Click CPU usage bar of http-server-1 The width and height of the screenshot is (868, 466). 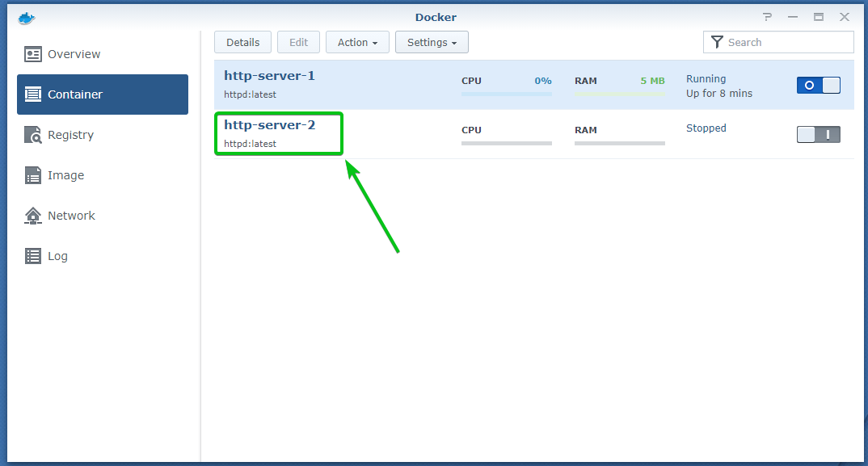[507, 94]
